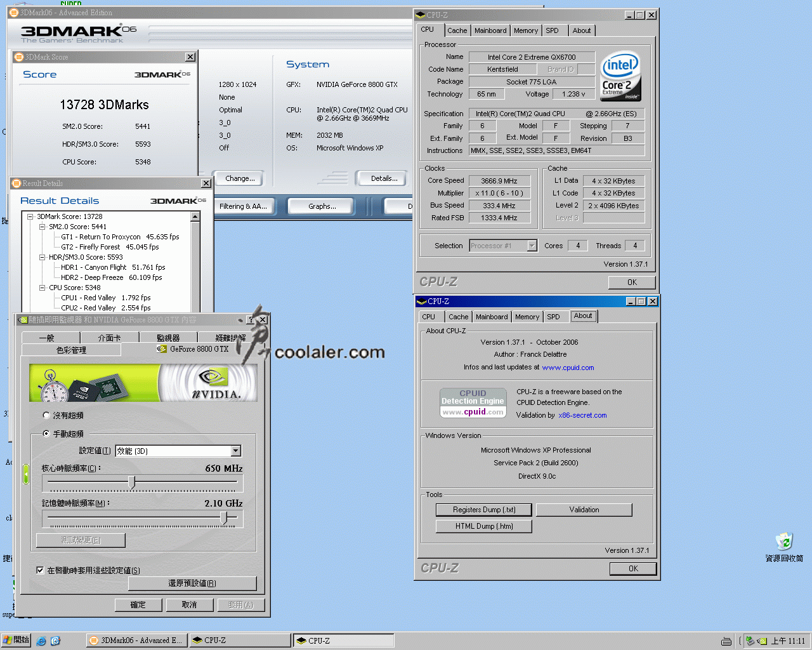812x650 pixels.
Task: Collapse the 3DMark Score: 13728 tree node
Action: click(30, 216)
